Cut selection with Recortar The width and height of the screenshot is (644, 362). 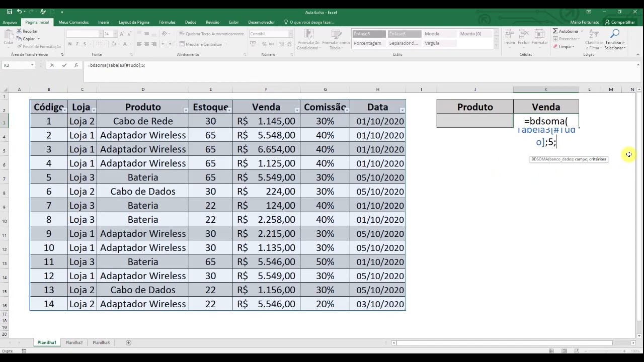tap(27, 31)
